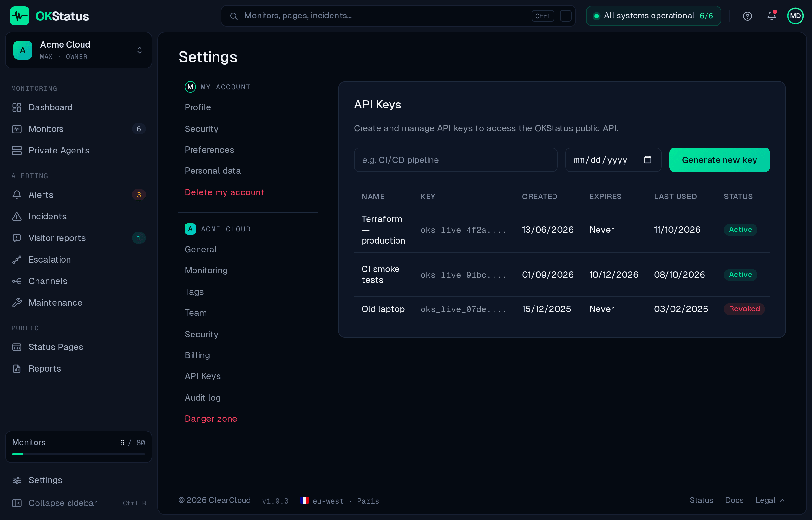
Task: Click the Visitor reports message icon
Action: [x=16, y=238]
